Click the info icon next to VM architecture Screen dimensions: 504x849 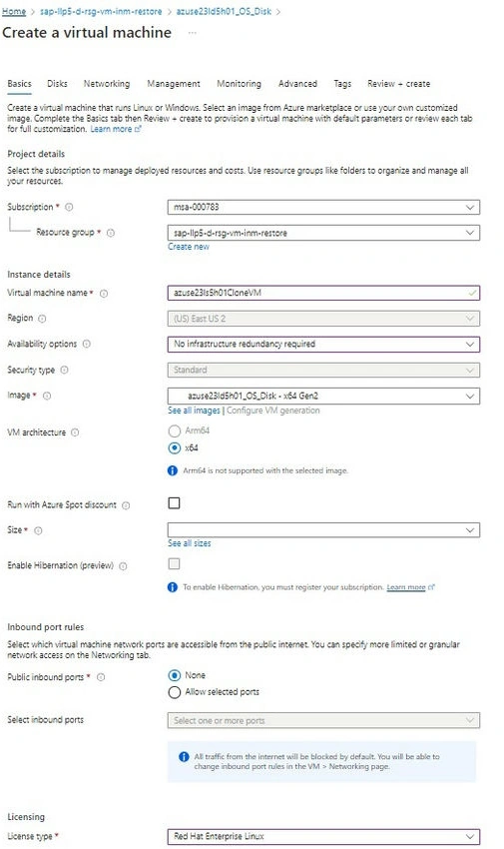point(75,432)
